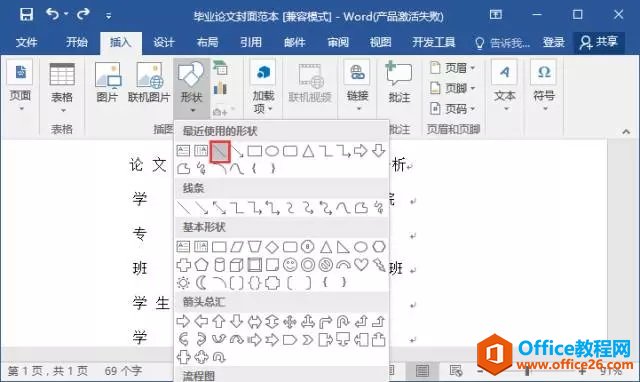Open the 文本 text dropdown
Image resolution: width=640 pixels, height=382 pixels.
coord(505,86)
